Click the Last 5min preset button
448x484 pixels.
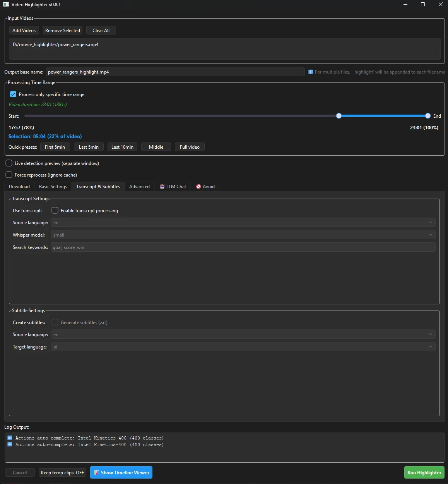pos(89,147)
